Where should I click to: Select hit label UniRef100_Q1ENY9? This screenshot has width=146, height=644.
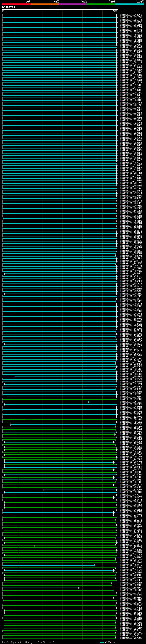point(131,65)
